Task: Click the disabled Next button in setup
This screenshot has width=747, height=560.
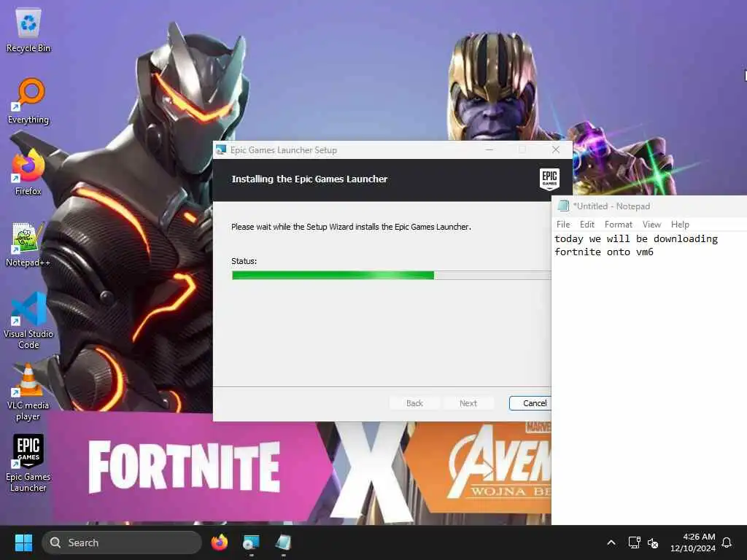Action: 468,402
